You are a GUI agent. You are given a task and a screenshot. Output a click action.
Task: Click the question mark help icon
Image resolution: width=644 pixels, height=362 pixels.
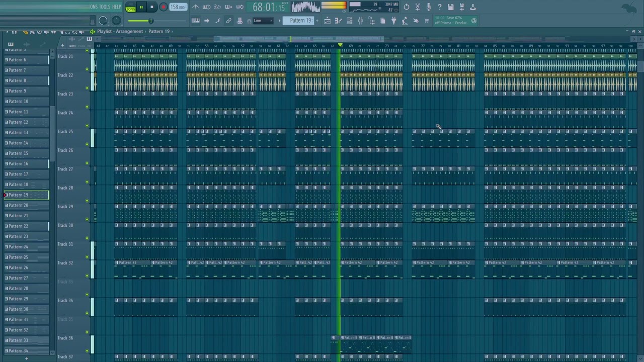click(x=440, y=7)
